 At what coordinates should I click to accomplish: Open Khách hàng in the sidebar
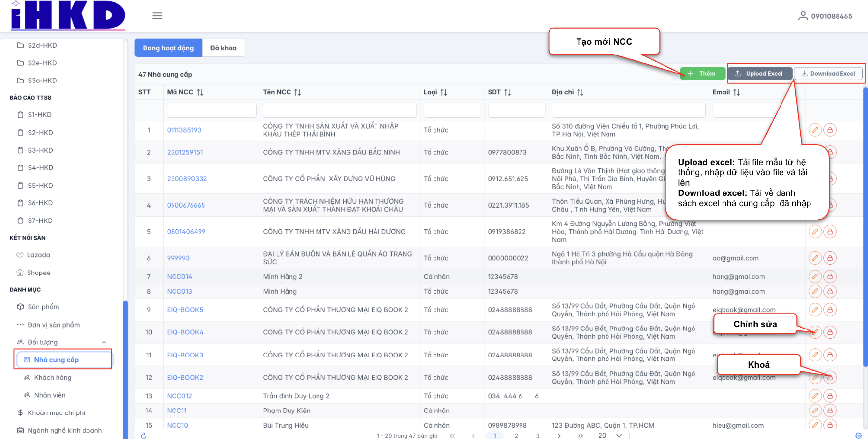click(x=53, y=378)
